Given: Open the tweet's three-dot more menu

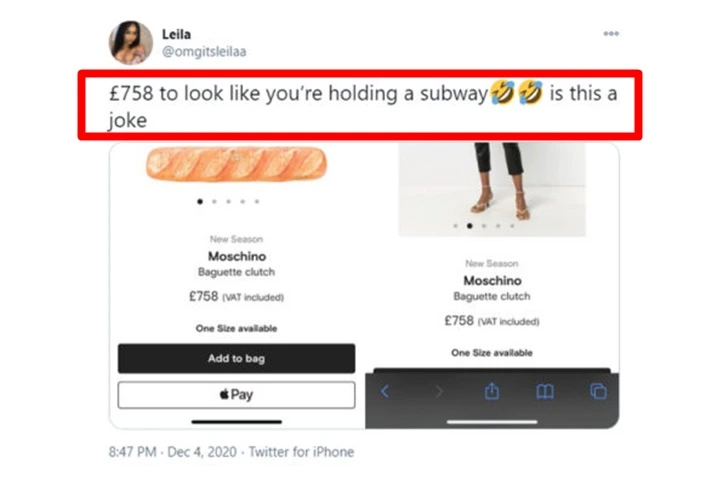Looking at the screenshot, I should click(x=611, y=33).
